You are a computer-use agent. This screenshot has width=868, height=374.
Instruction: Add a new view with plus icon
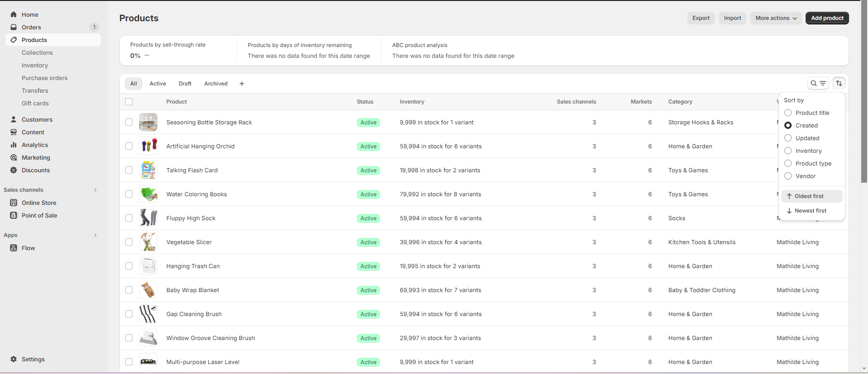point(242,84)
